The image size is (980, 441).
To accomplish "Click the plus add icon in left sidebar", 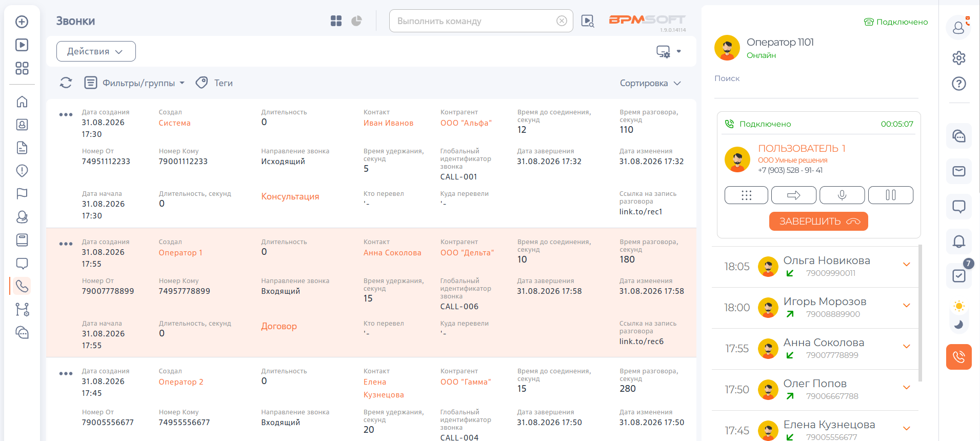I will pyautogui.click(x=22, y=22).
